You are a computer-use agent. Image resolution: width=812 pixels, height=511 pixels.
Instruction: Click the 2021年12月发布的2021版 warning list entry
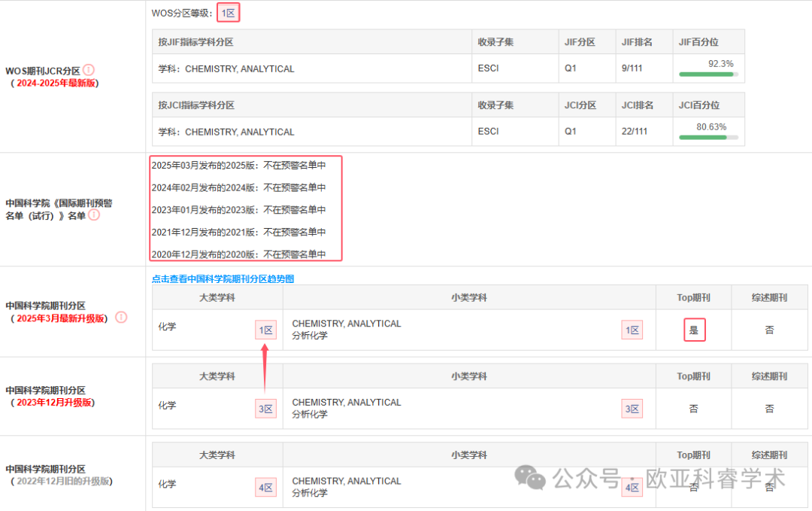pos(239,233)
